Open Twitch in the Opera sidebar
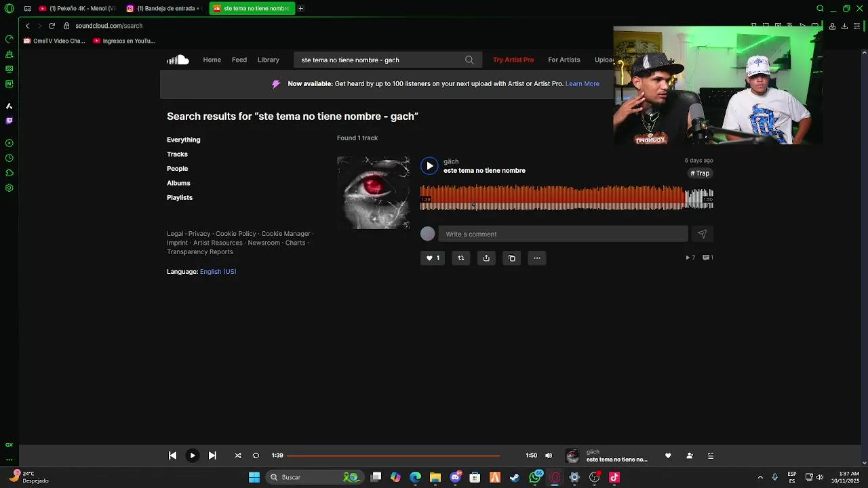The width and height of the screenshot is (868, 488). (x=9, y=121)
